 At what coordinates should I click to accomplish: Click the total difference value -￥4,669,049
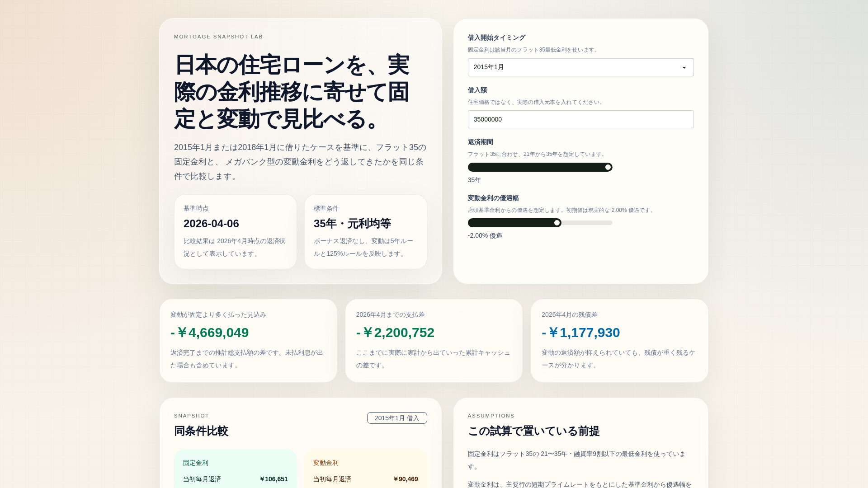(x=209, y=333)
